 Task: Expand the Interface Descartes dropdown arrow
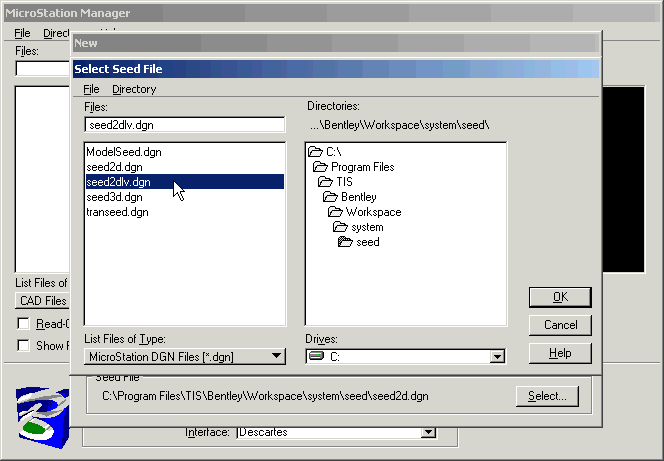point(429,432)
